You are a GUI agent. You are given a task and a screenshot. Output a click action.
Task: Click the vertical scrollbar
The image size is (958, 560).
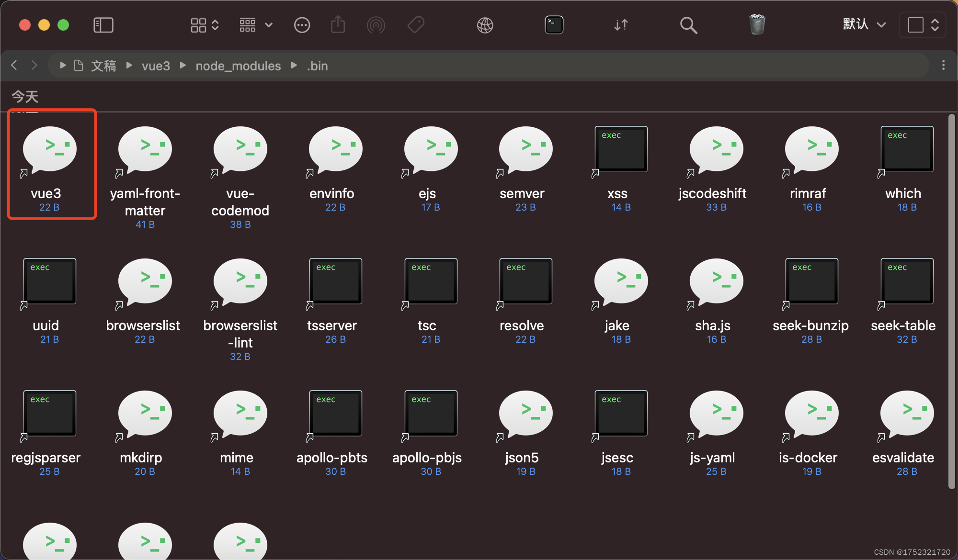(x=951, y=302)
